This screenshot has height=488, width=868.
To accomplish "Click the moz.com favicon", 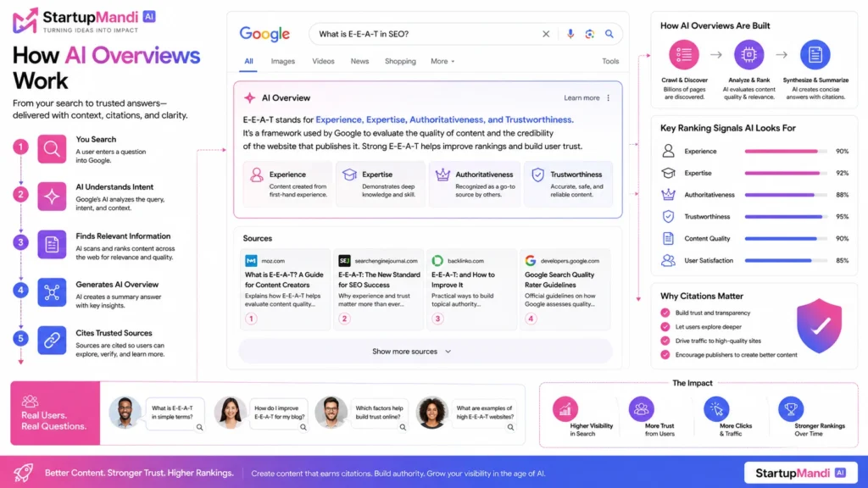I will [x=251, y=261].
